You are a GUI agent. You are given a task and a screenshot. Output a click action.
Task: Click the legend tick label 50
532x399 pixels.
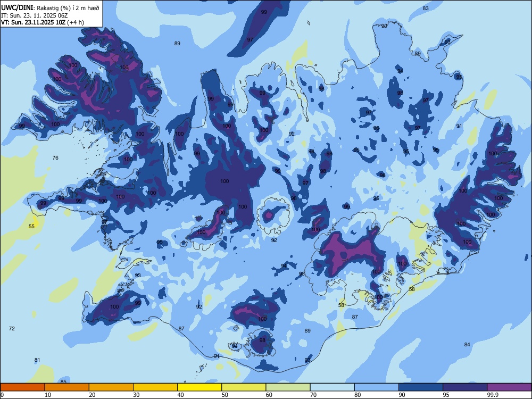tap(225, 395)
